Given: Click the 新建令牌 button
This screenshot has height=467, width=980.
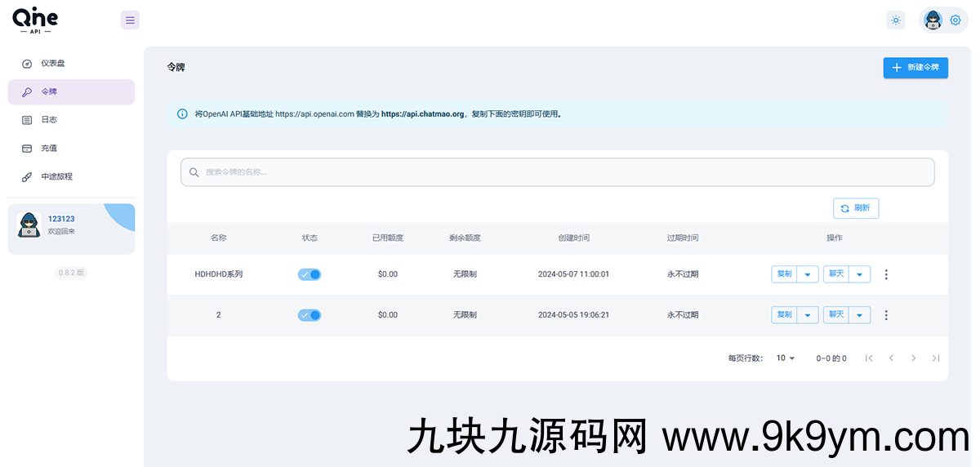Looking at the screenshot, I should pos(915,68).
